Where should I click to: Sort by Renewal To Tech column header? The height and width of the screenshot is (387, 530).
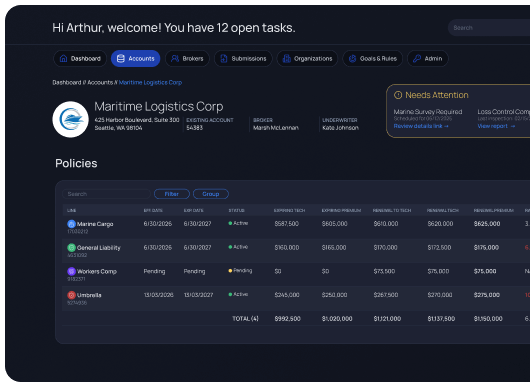pyautogui.click(x=392, y=211)
